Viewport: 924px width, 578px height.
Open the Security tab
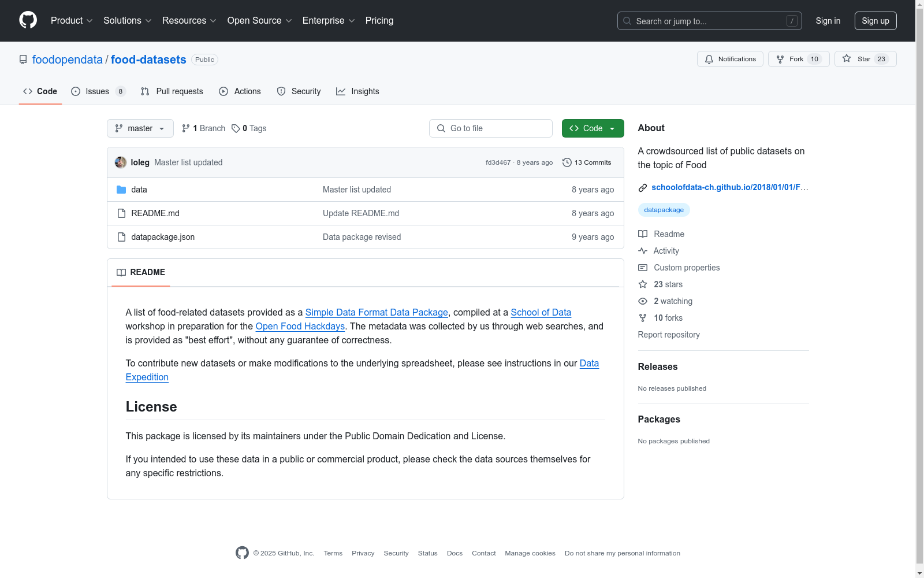[x=299, y=91]
